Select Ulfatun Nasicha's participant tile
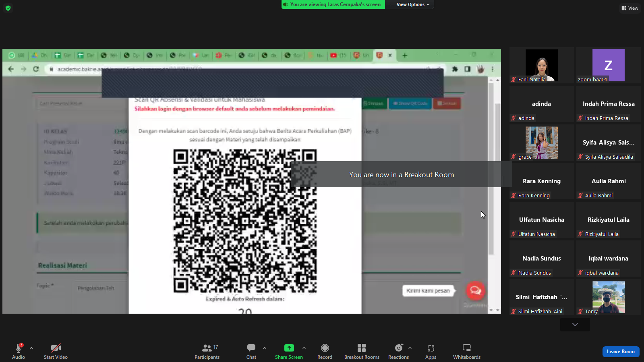 point(542,220)
